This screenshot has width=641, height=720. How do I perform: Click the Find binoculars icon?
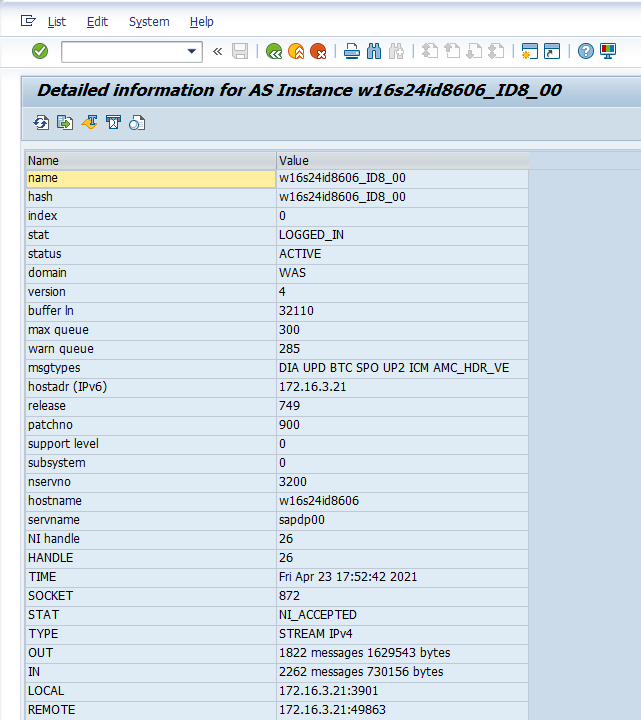374,51
